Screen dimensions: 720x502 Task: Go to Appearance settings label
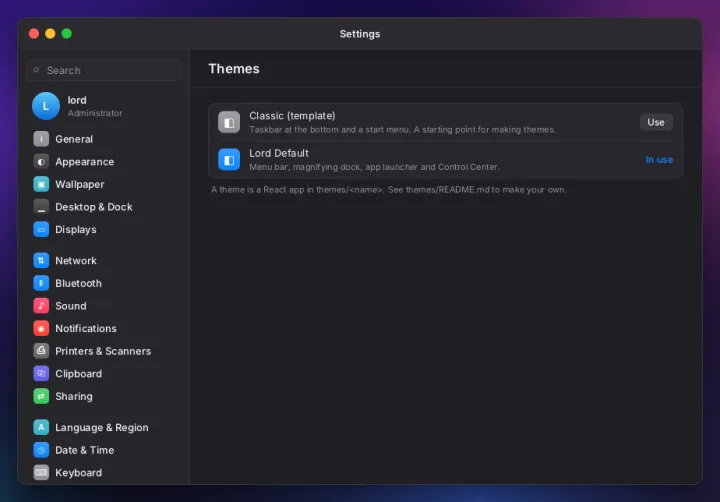[x=84, y=162]
